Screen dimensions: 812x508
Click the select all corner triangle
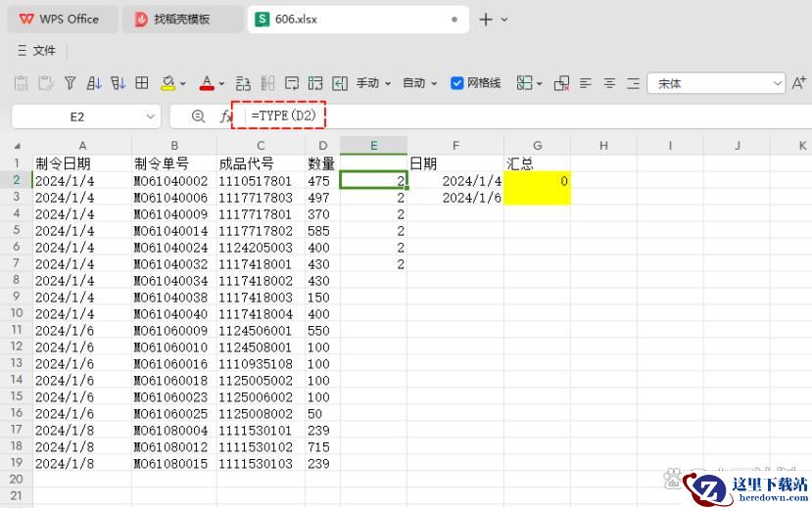pos(17,146)
